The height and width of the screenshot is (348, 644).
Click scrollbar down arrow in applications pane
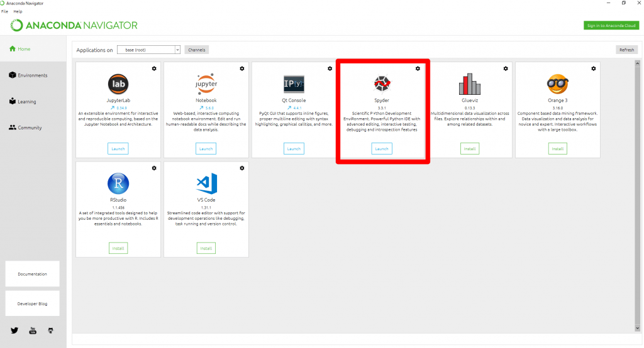638,329
